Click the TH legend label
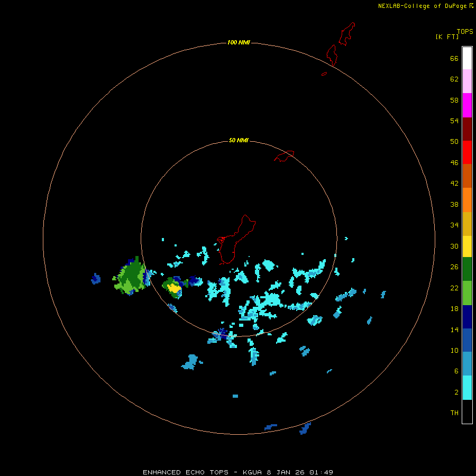This screenshot has width=476, height=476. click(x=454, y=413)
